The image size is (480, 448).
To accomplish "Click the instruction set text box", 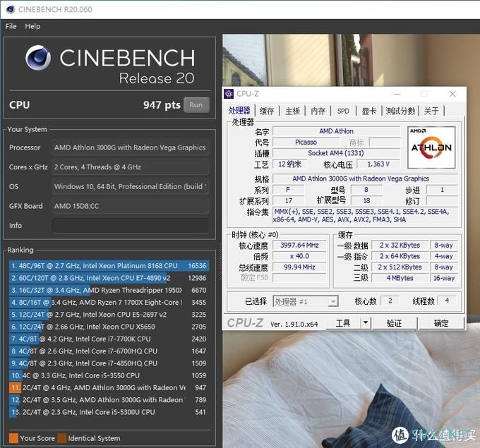I will click(x=365, y=215).
